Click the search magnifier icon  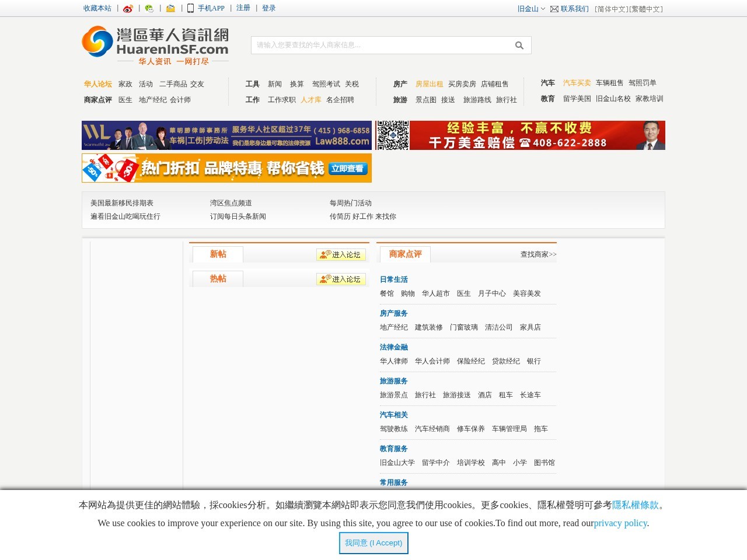click(519, 45)
